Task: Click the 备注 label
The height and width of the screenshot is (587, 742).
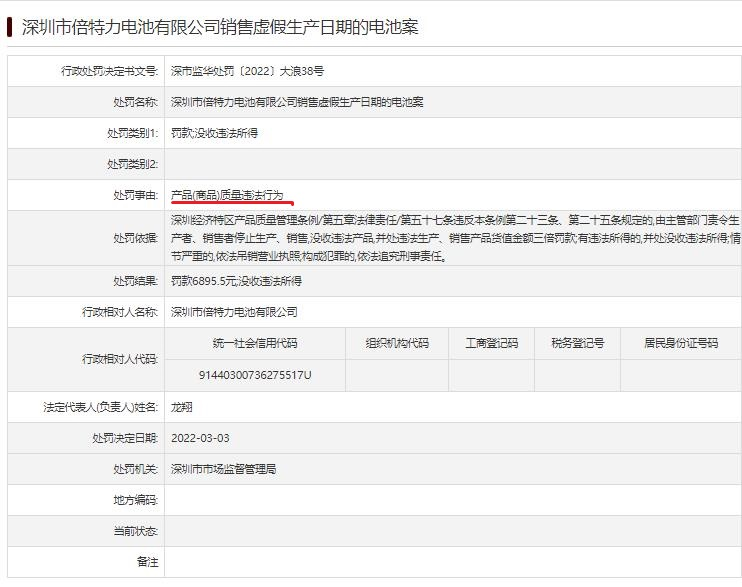Action: (147, 562)
